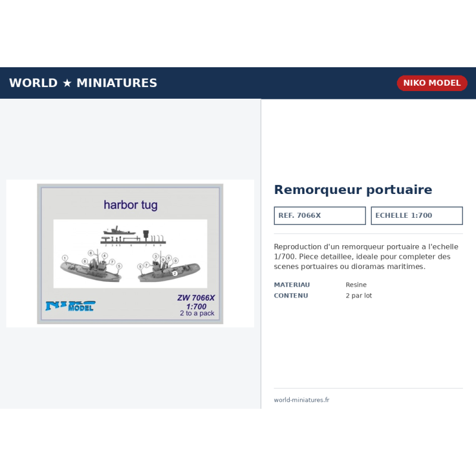Click the star icon in header logo

pos(67,83)
